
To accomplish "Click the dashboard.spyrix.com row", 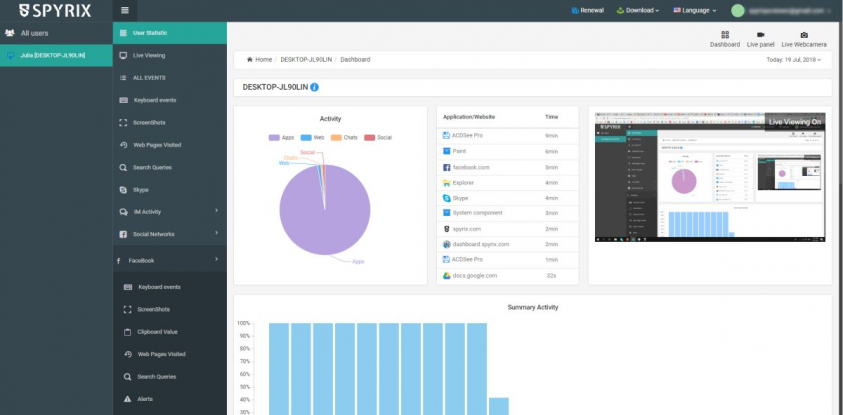I will point(508,244).
